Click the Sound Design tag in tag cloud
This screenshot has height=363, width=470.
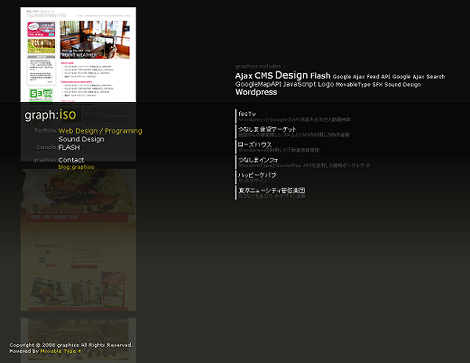[403, 85]
